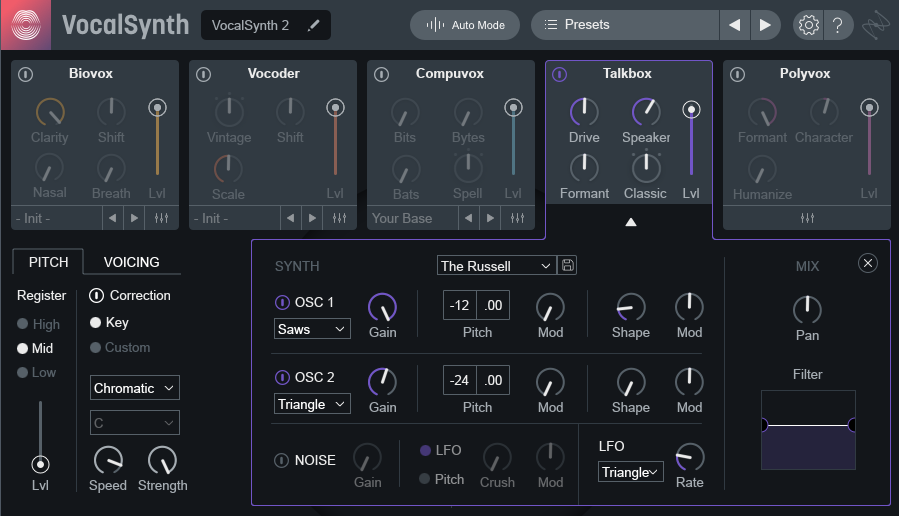Switch to the VOICING tab
Screen dimensions: 899x516
(x=131, y=262)
